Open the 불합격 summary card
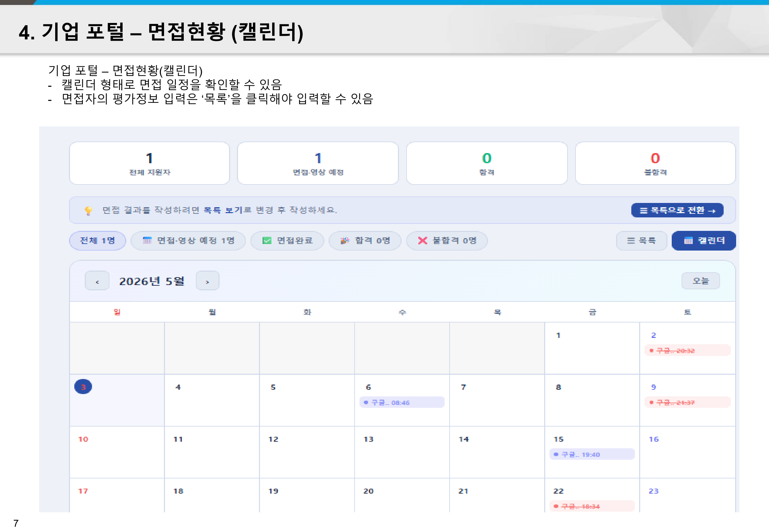 [655, 163]
